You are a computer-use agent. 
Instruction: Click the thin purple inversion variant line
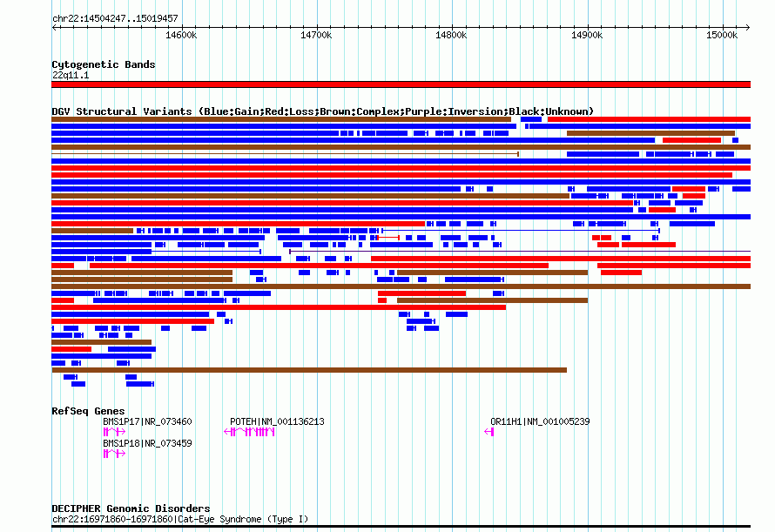point(520,252)
